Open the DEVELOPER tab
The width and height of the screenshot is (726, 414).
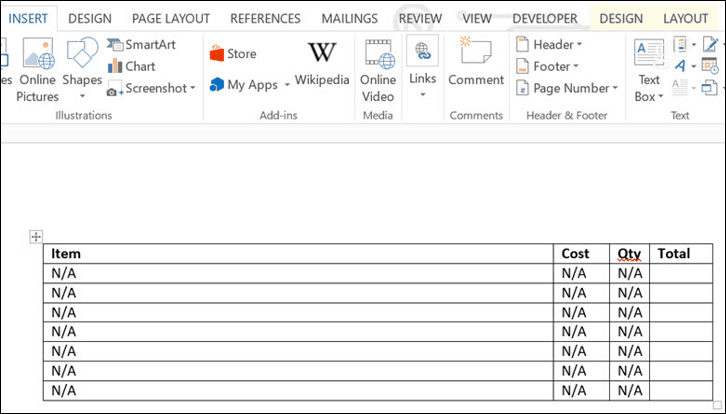coord(545,19)
